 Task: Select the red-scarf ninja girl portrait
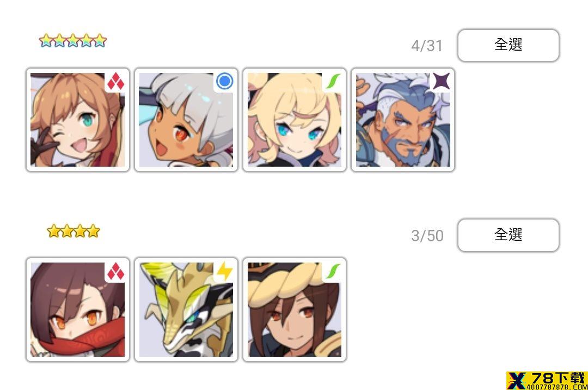click(78, 309)
